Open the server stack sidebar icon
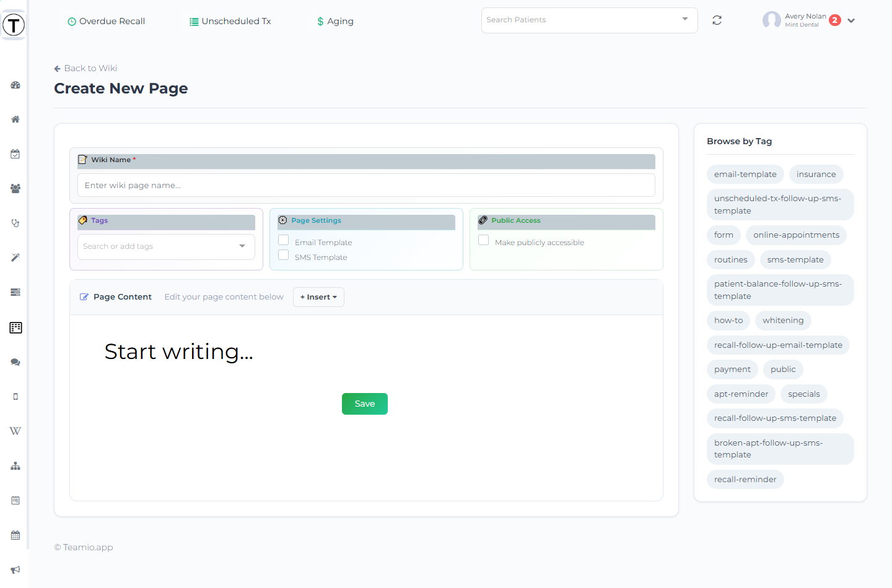 [15, 292]
